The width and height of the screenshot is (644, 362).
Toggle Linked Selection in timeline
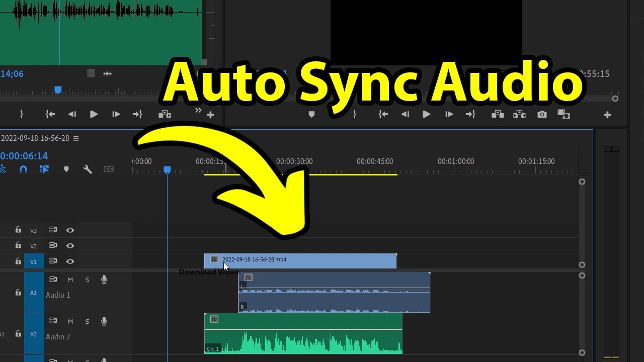44,169
